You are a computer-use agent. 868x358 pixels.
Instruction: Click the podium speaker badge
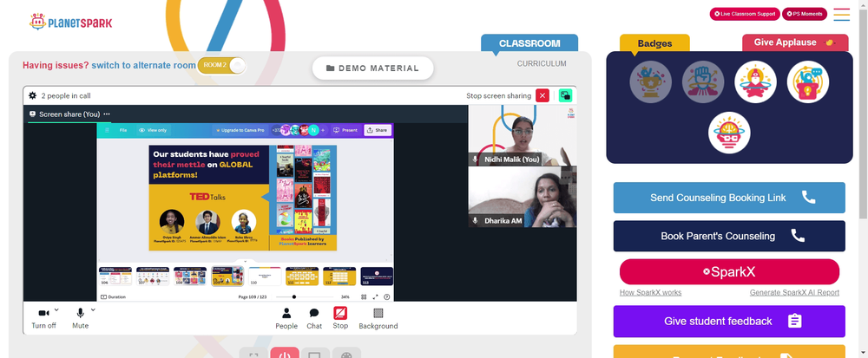[x=808, y=81]
